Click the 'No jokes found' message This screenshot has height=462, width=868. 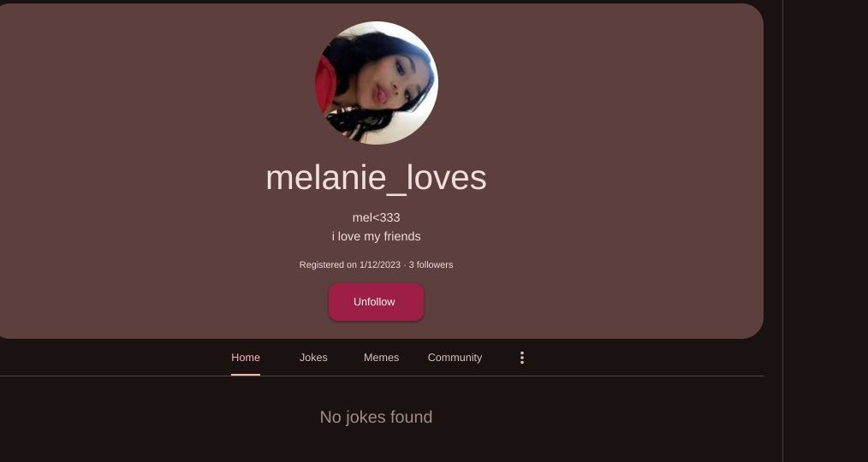pyautogui.click(x=376, y=417)
